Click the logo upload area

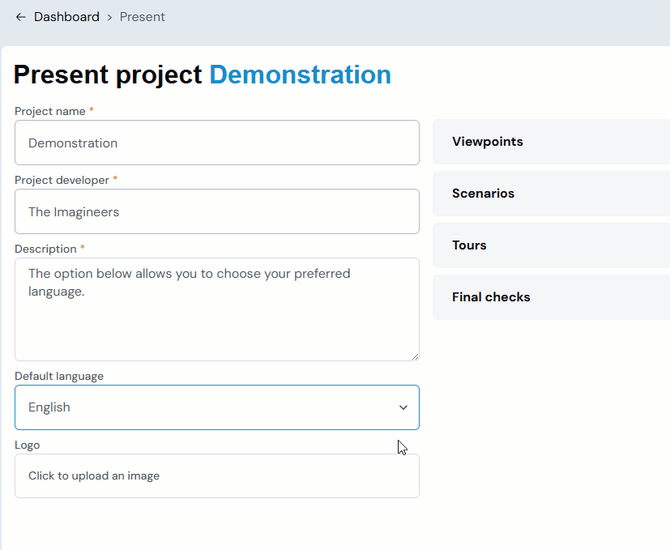point(217,476)
